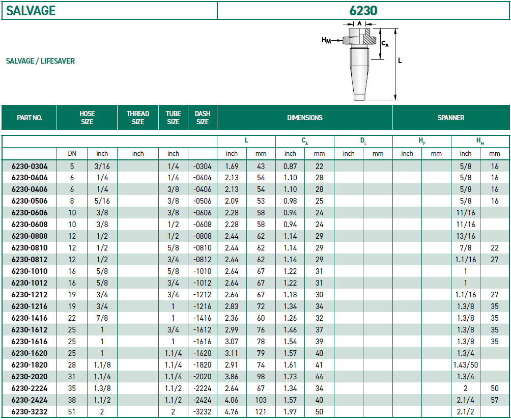This screenshot has height=420, width=511.
Task: Select part number 6230-2424
Action: coord(30,400)
